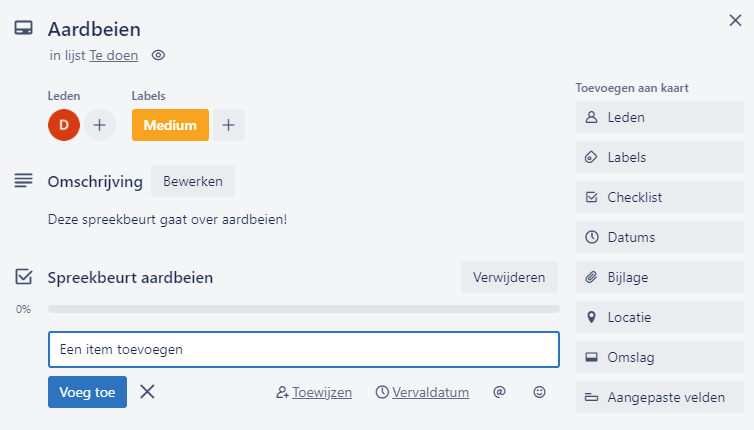Click the D member avatar
Image resolution: width=754 pixels, height=430 pixels.
pyautogui.click(x=64, y=125)
